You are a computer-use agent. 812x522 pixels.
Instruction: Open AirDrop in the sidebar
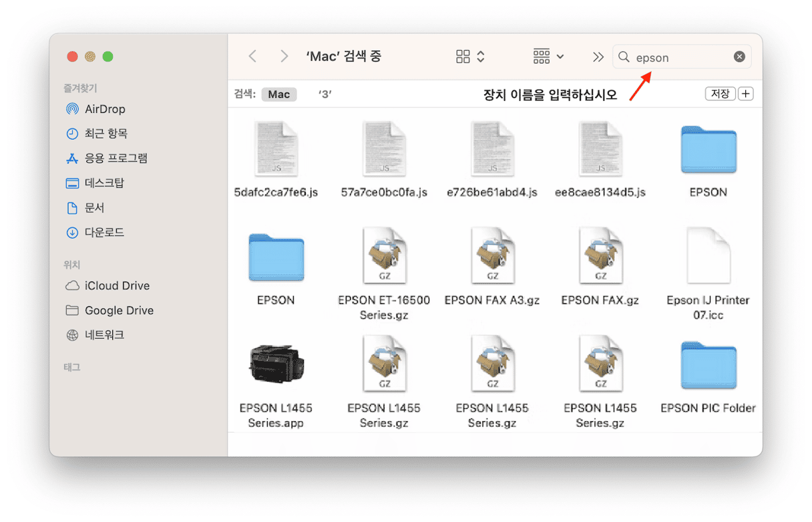pyautogui.click(x=96, y=109)
